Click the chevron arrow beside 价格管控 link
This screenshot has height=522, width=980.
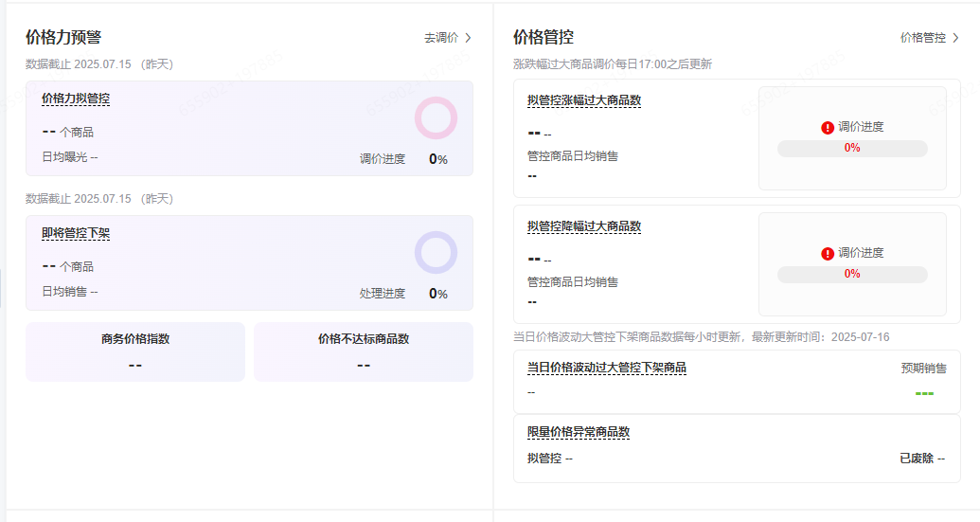pos(955,38)
